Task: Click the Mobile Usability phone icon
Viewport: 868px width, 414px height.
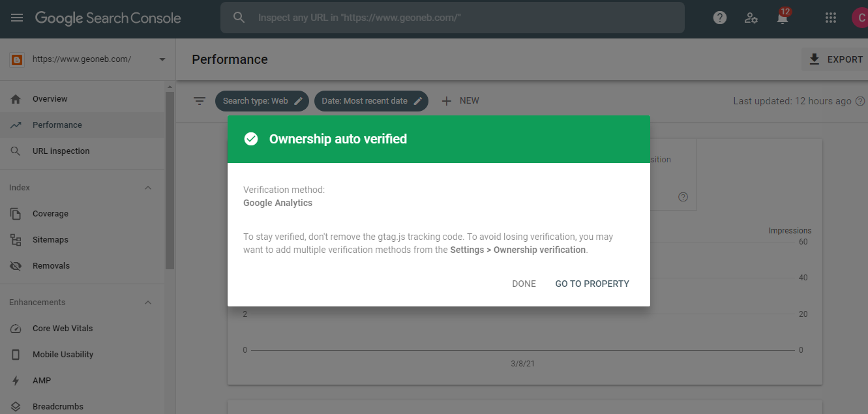Action: [x=16, y=355]
